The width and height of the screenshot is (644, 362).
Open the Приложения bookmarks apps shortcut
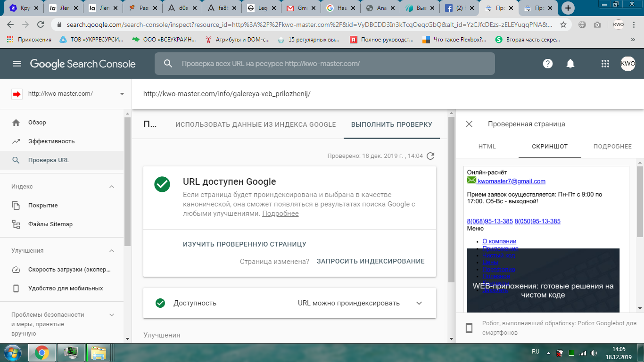(29, 40)
